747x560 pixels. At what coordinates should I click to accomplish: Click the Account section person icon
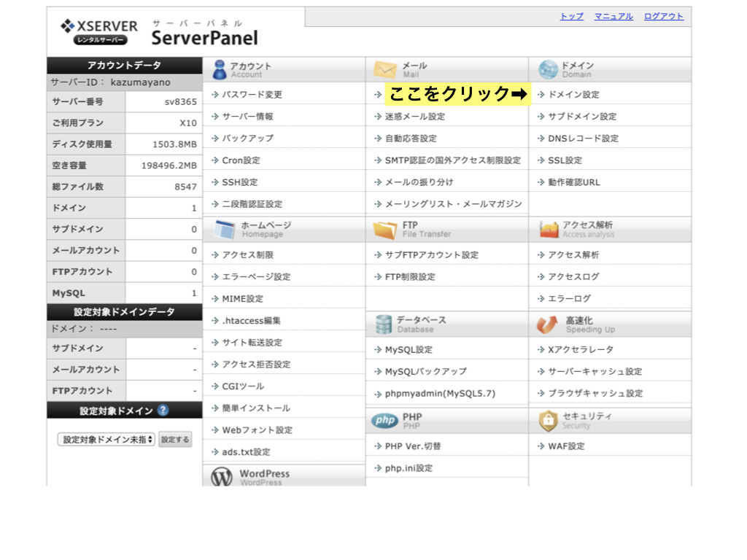[x=219, y=69]
